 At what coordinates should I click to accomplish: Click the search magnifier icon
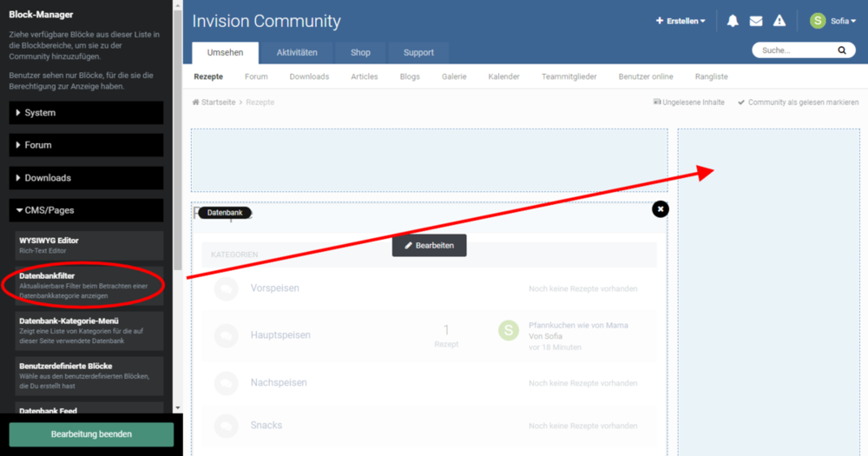841,50
